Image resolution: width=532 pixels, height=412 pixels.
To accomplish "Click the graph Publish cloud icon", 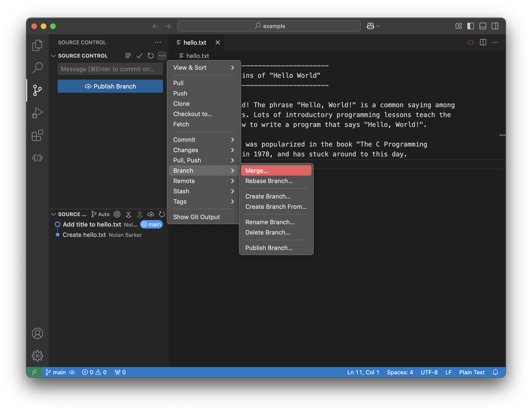I will (x=151, y=214).
